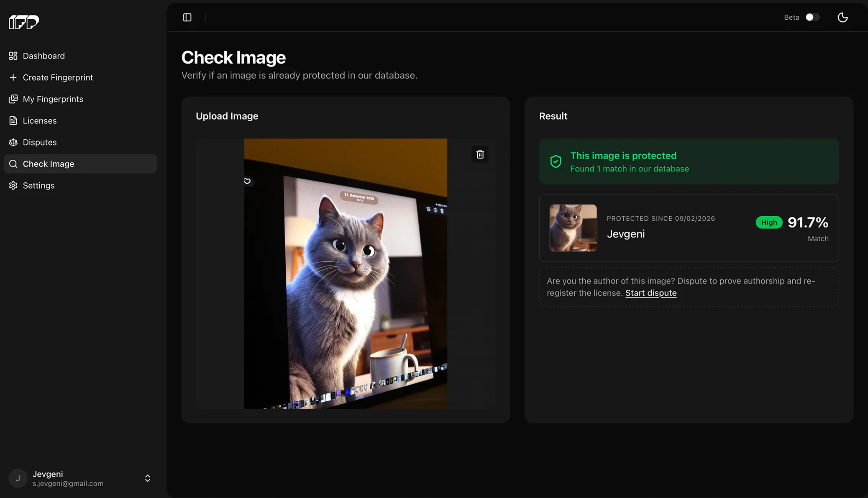Open the Licenses section
Image resolution: width=868 pixels, height=498 pixels.
coord(80,121)
